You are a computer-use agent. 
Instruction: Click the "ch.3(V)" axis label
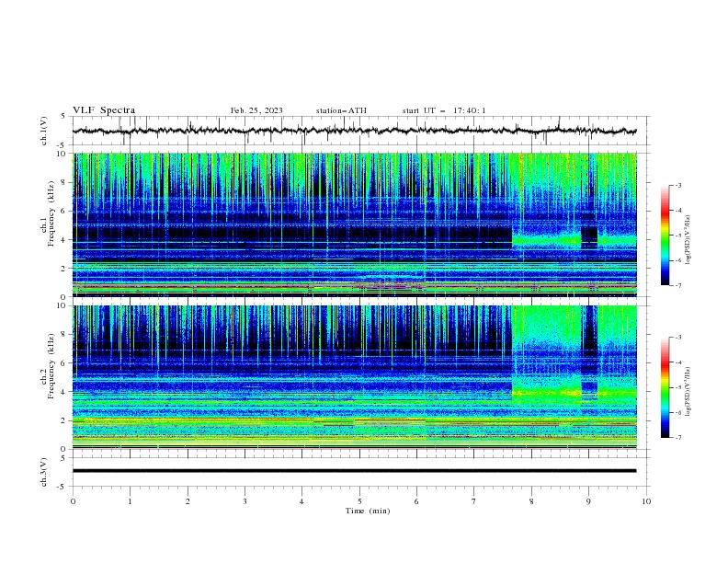(44, 472)
